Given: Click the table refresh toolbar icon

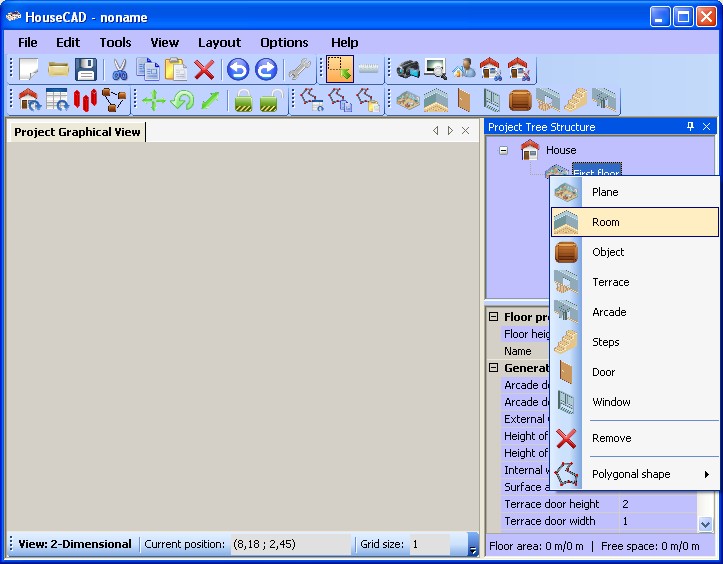Looking at the screenshot, I should click(57, 100).
